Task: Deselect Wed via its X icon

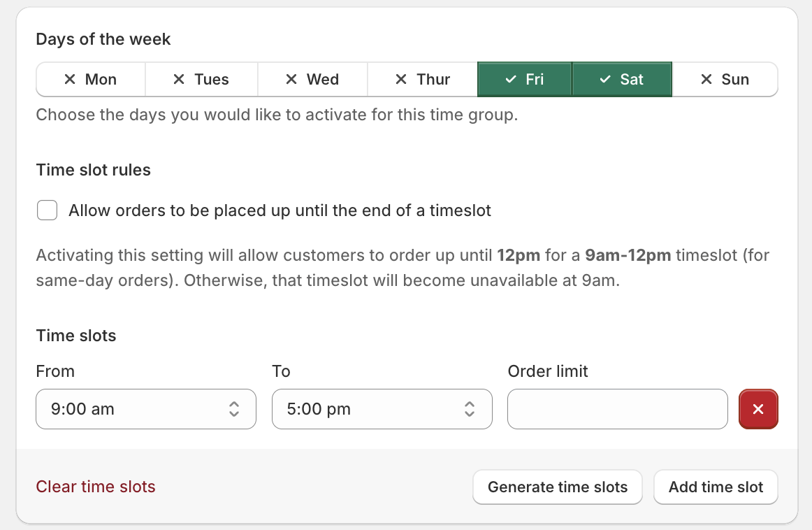Action: (291, 79)
